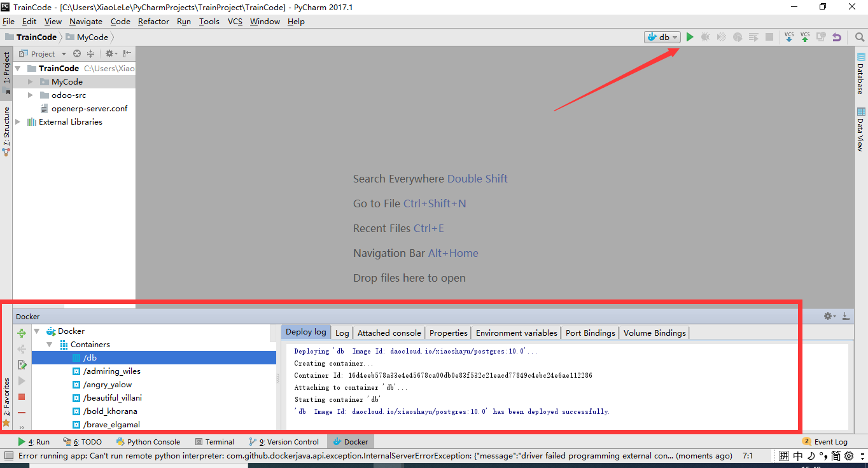
Task: Collapse the TrainCode project root
Action: coord(18,68)
